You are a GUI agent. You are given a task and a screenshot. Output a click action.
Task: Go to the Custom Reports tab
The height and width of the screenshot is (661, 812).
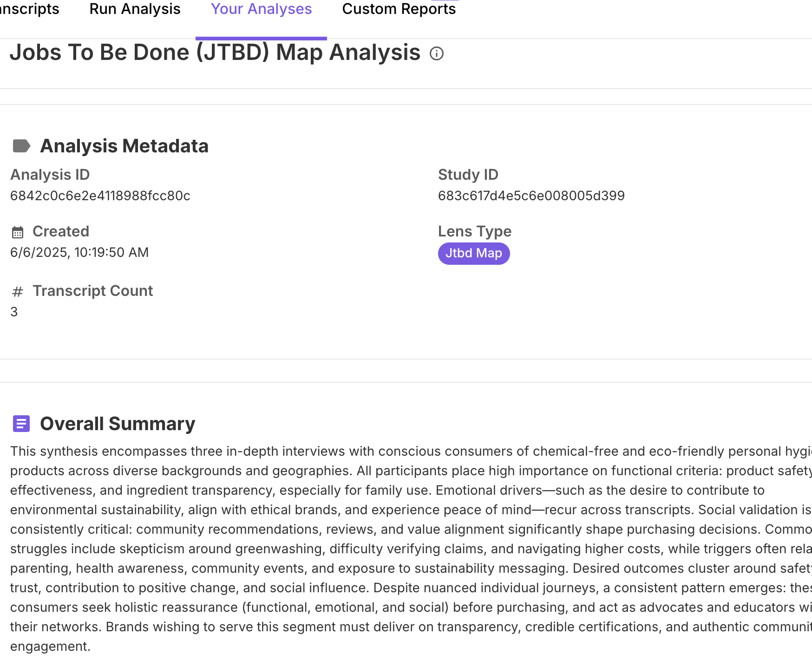(399, 9)
